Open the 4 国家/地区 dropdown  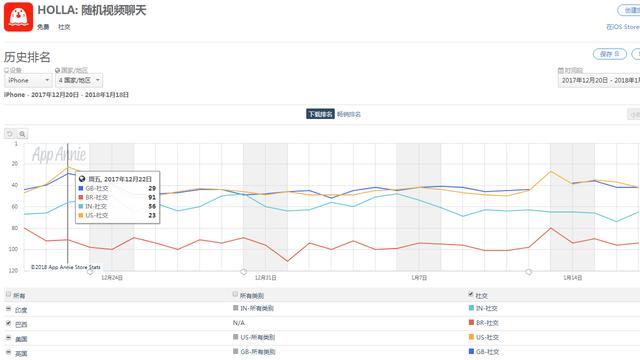coord(79,80)
